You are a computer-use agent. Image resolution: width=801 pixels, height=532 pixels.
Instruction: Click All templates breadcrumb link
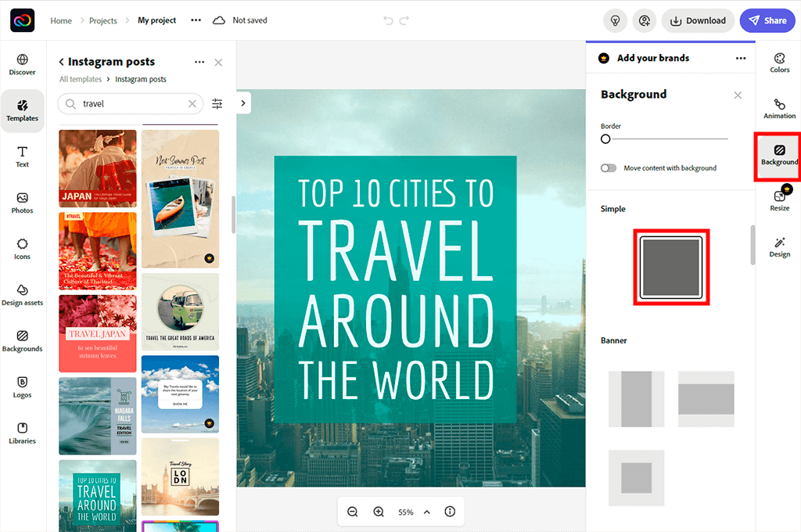81,79
